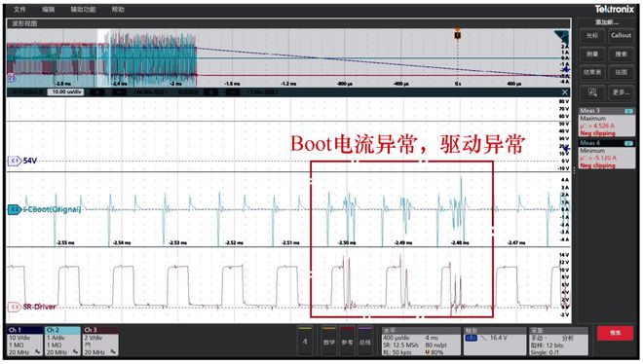Screen dimensions: 643x364
Task: Click the zoom-out minus button beside 10.00 us/div
Action: pyautogui.click(x=119, y=92)
